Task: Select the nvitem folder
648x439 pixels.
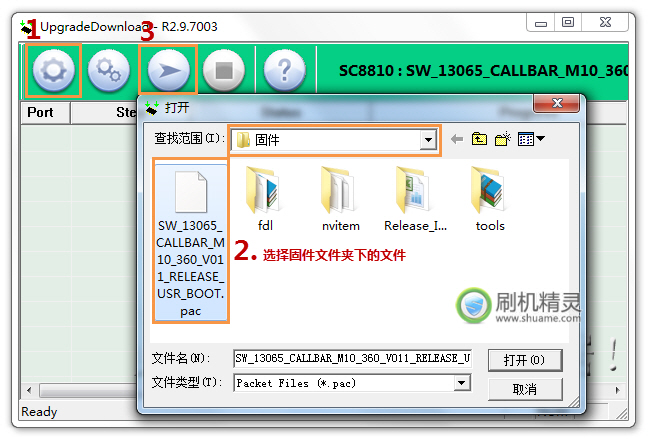Action: pyautogui.click(x=341, y=199)
